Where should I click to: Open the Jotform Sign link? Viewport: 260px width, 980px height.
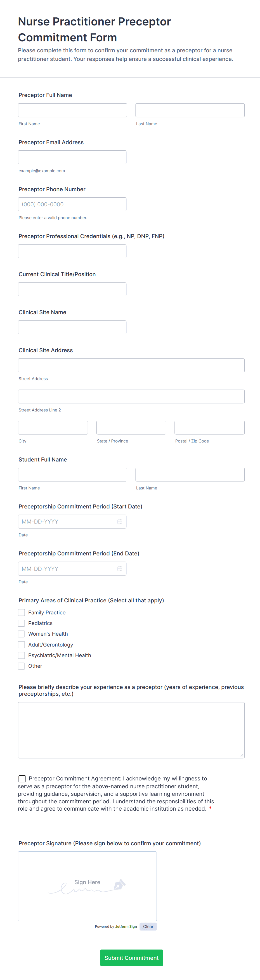point(126,926)
